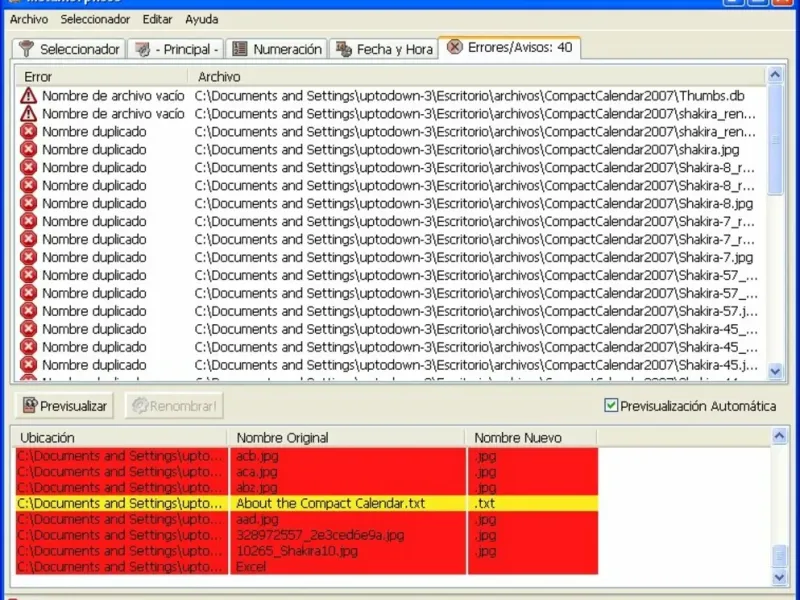Click the Renombrar! button
The height and width of the screenshot is (600, 800).
point(174,406)
